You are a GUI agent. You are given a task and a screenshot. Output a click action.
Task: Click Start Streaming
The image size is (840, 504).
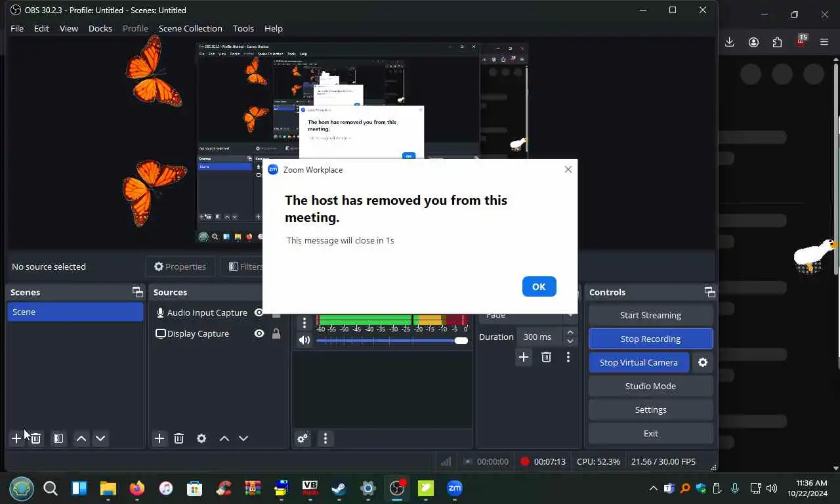pos(650,315)
